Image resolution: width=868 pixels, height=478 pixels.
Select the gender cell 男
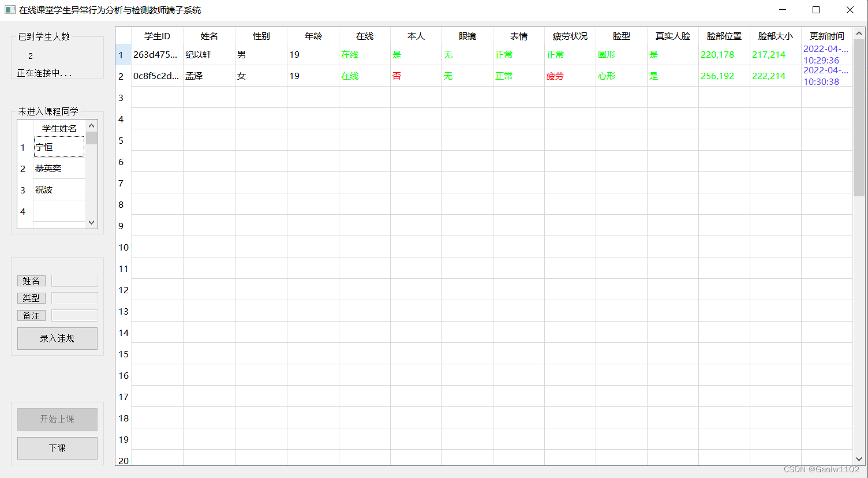tap(261, 55)
